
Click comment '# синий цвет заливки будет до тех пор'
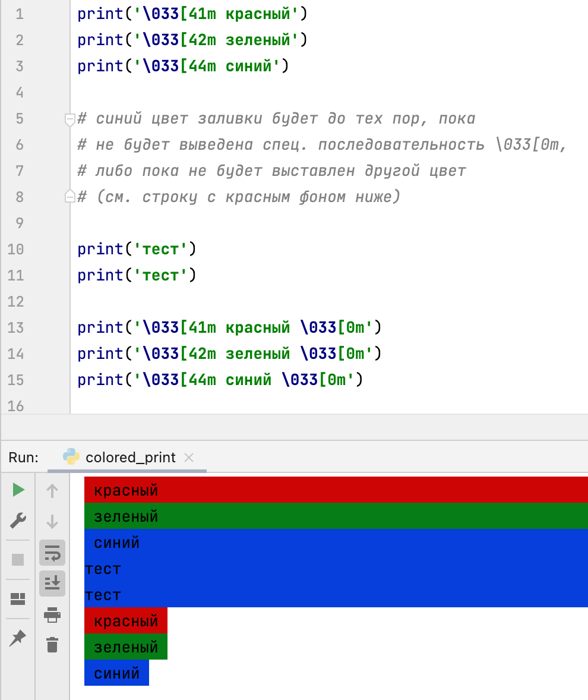(276, 119)
